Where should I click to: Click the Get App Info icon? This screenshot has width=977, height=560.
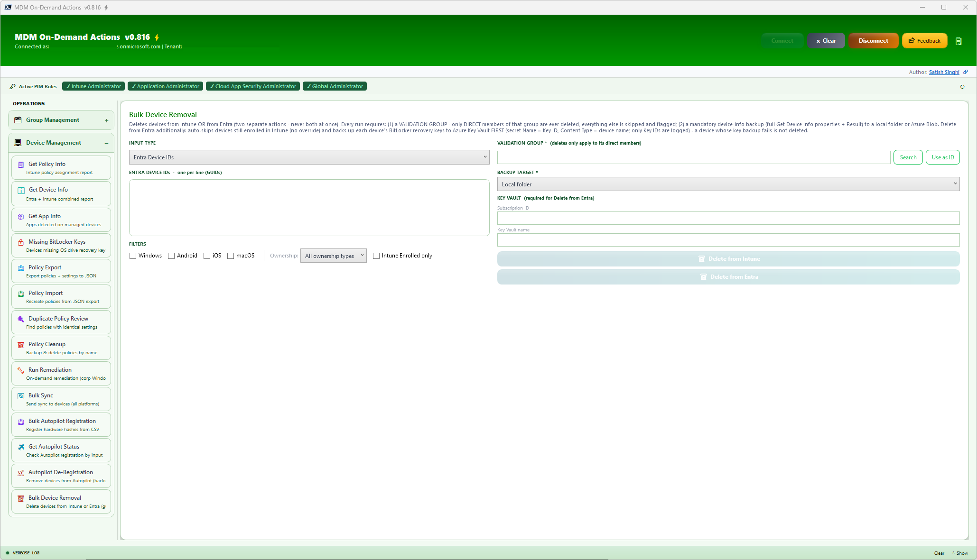pyautogui.click(x=21, y=217)
